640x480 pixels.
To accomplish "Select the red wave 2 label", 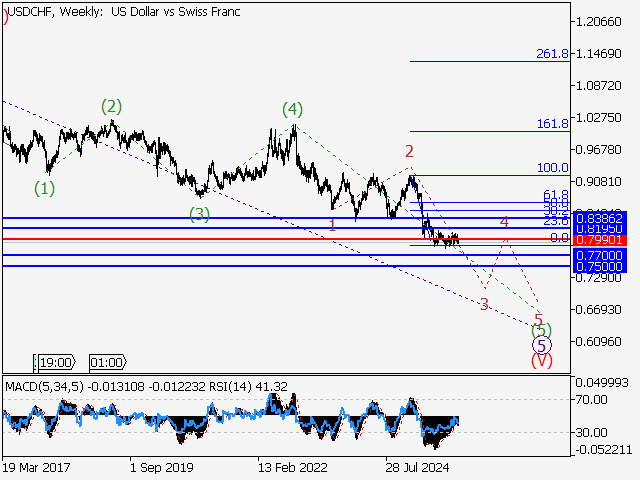I will tap(409, 151).
